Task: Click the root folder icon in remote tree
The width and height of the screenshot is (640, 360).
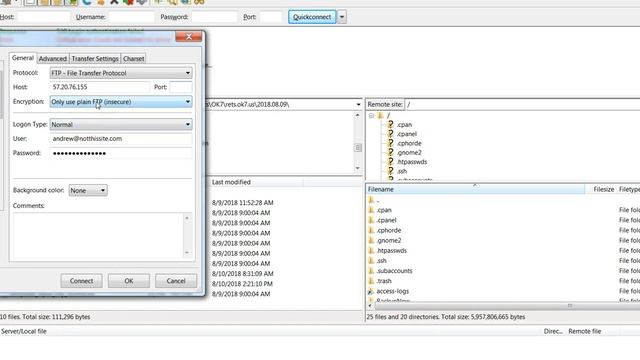Action: (380, 116)
